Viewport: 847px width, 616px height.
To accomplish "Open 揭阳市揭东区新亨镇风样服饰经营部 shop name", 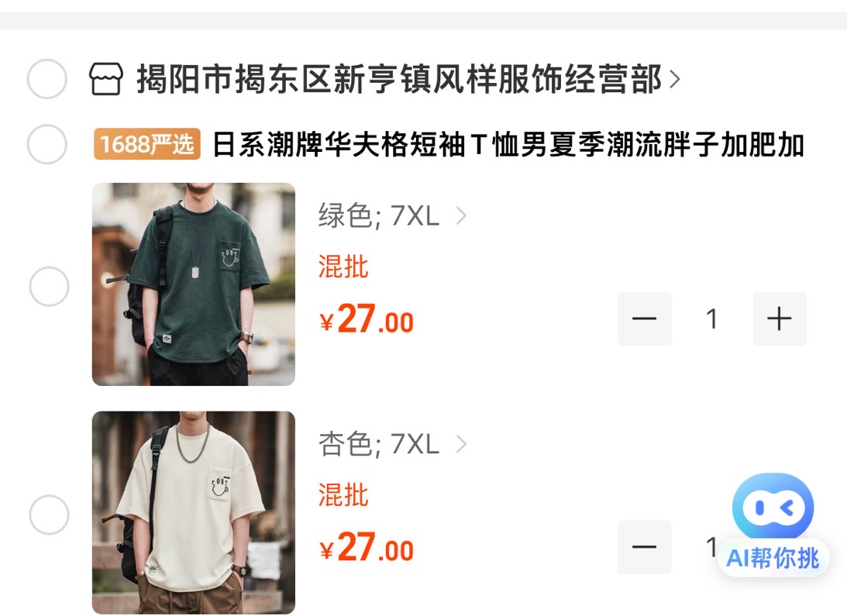I will pos(399,79).
